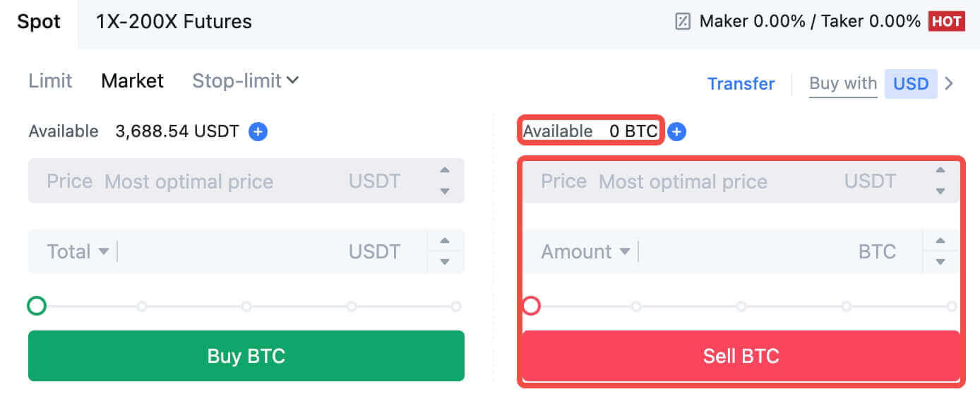Switch to the Spot tab
The height and width of the screenshot is (394, 980).
[39, 22]
